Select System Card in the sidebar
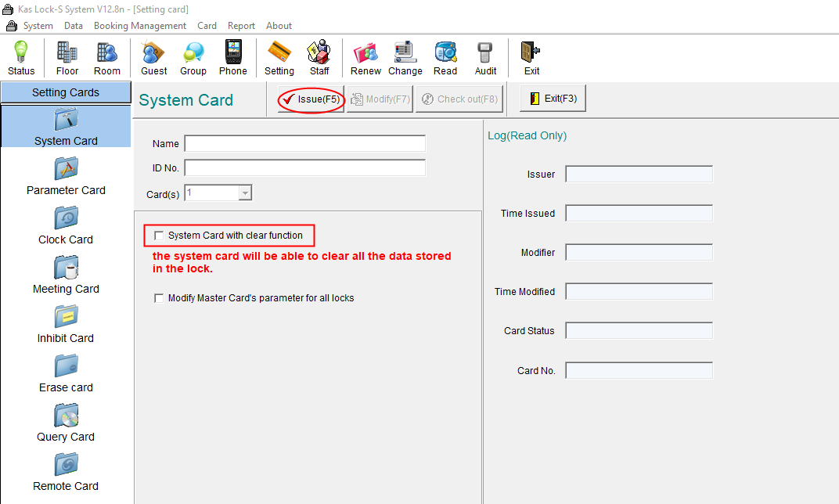 click(x=66, y=126)
